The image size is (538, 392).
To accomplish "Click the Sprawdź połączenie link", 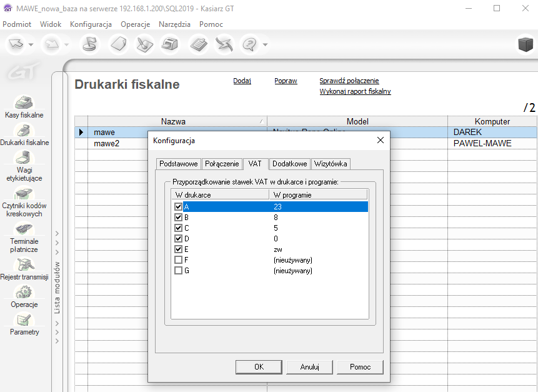I will point(349,81).
